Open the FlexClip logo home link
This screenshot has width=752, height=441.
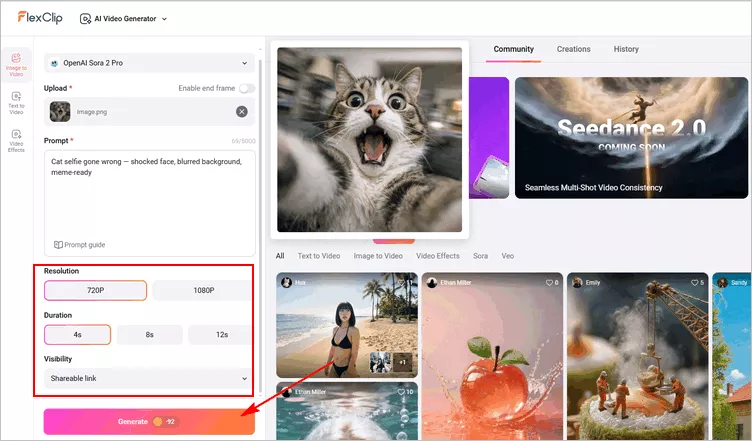click(x=40, y=18)
